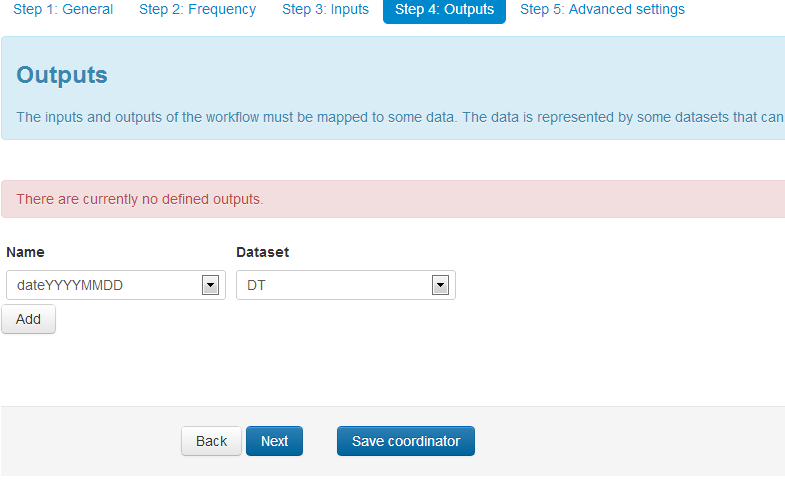Switch to Step 1: General tab
785x483 pixels.
63,10
